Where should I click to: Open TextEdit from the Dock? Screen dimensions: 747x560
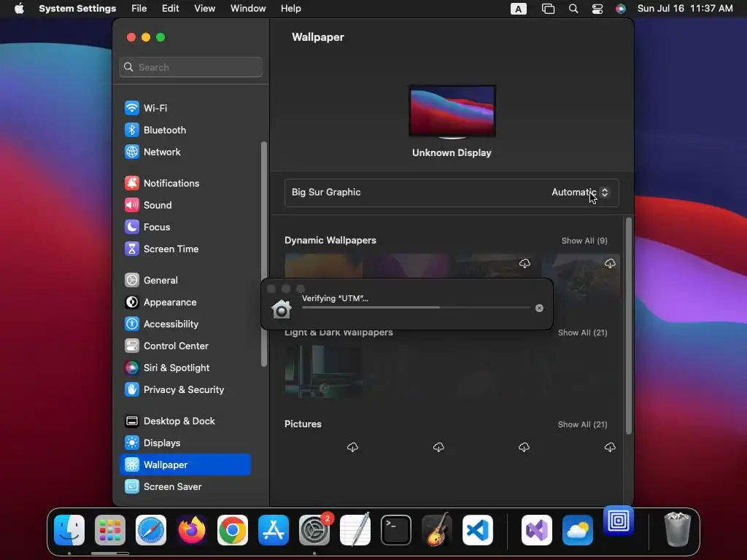click(355, 530)
